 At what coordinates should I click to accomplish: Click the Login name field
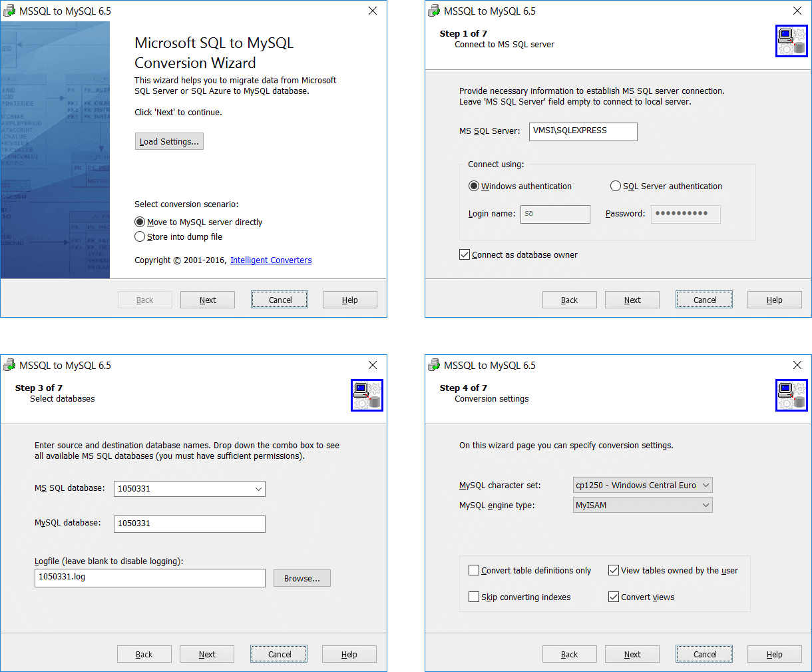coord(555,214)
